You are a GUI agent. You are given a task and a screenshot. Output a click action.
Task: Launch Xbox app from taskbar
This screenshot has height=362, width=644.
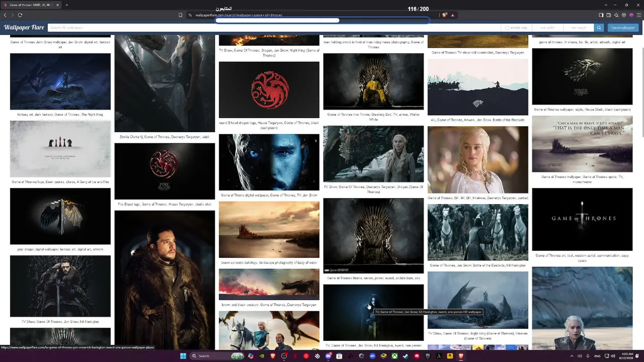point(394,356)
